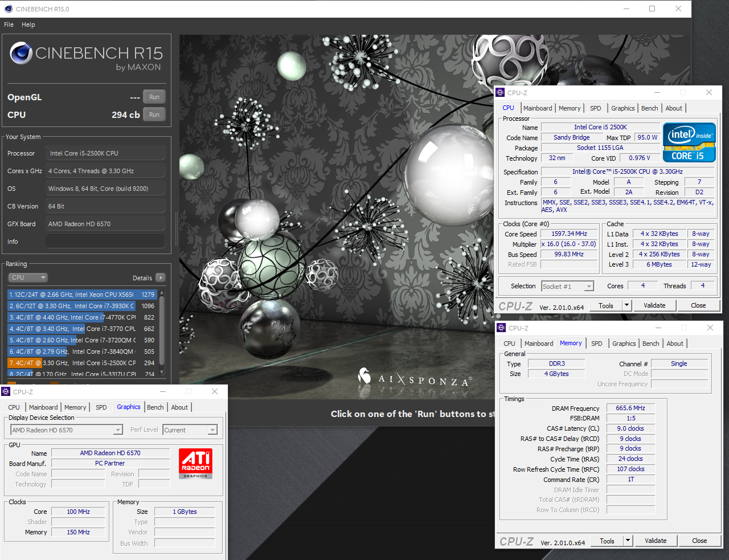The image size is (729, 560).
Task: Click the empty Info field in Your System
Action: pyautogui.click(x=105, y=242)
